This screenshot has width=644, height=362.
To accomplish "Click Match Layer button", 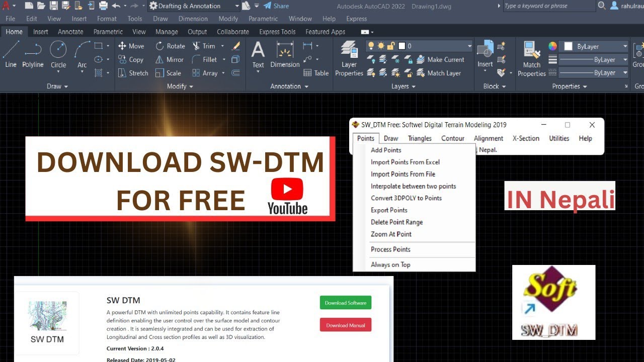I will coord(439,73).
